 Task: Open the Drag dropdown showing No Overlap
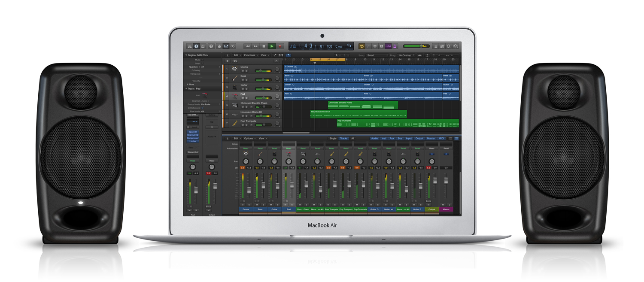point(407,55)
